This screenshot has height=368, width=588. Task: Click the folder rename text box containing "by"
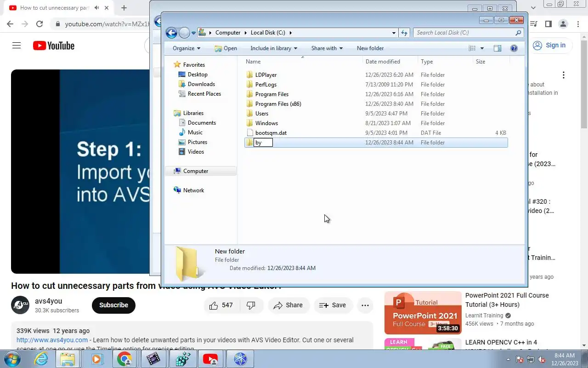263,143
